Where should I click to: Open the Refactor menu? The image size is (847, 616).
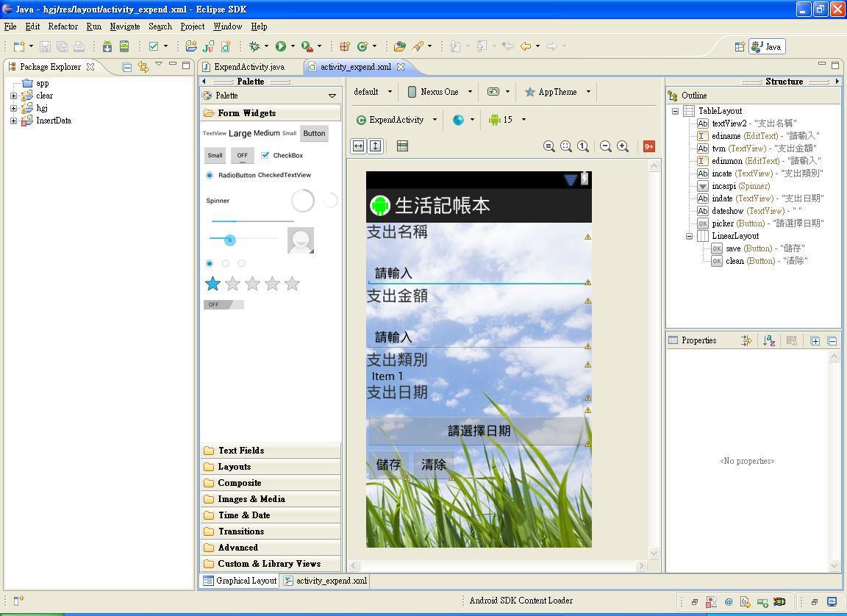point(62,26)
